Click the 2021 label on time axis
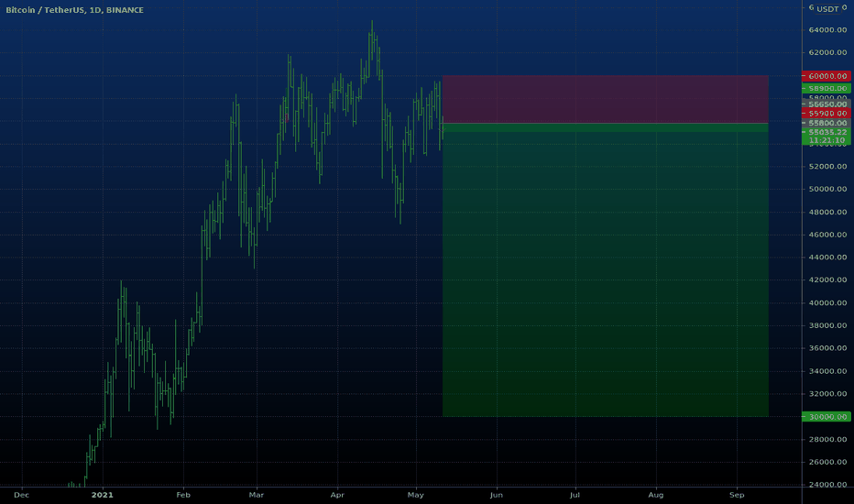This screenshot has height=504, width=854. coord(103,495)
